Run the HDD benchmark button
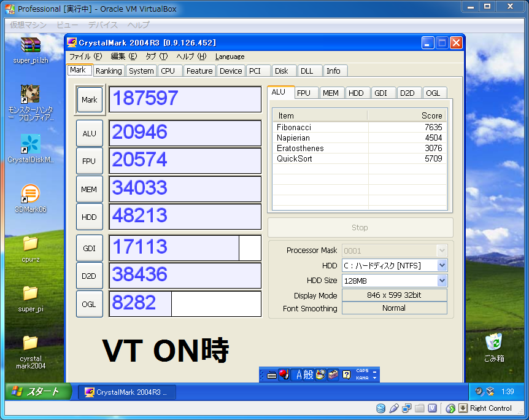This screenshot has width=529, height=420. tap(89, 217)
